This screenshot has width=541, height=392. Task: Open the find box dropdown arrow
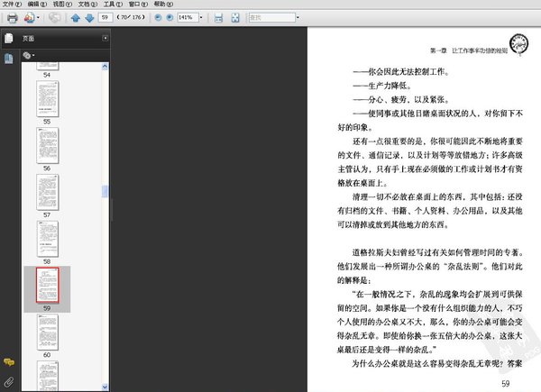[x=300, y=17]
